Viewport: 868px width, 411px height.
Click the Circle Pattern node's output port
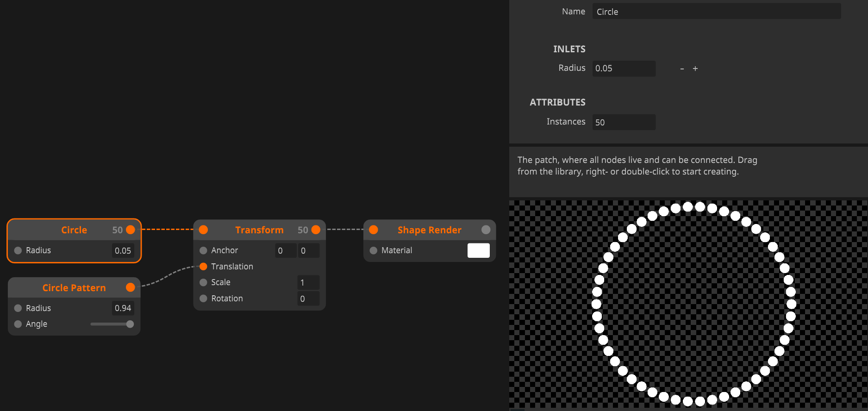click(131, 287)
